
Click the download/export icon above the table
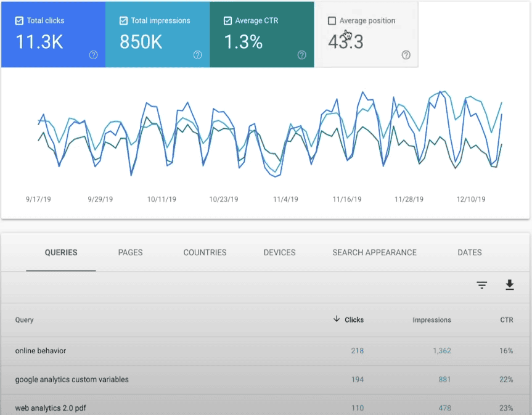(510, 285)
